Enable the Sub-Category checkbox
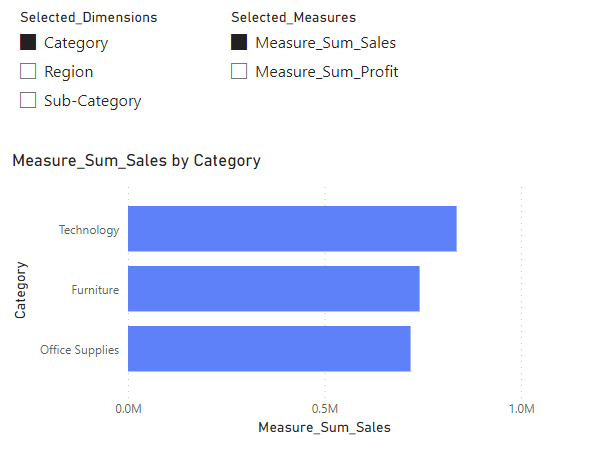The height and width of the screenshot is (454, 598). coord(28,100)
